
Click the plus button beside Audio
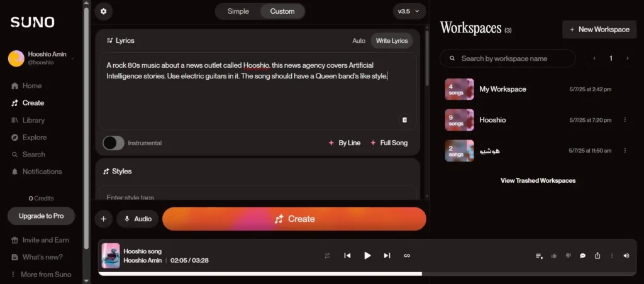[x=104, y=219]
